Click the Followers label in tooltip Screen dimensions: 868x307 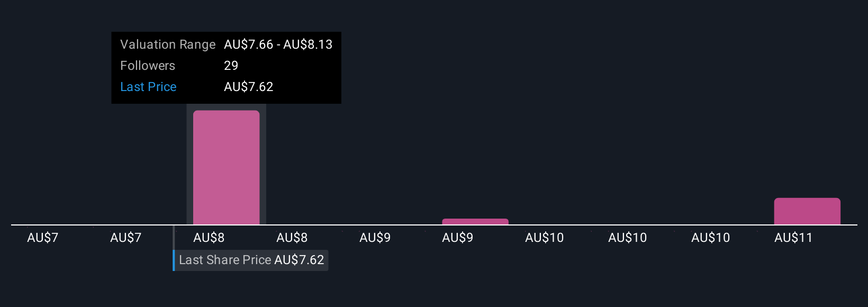[x=148, y=66]
